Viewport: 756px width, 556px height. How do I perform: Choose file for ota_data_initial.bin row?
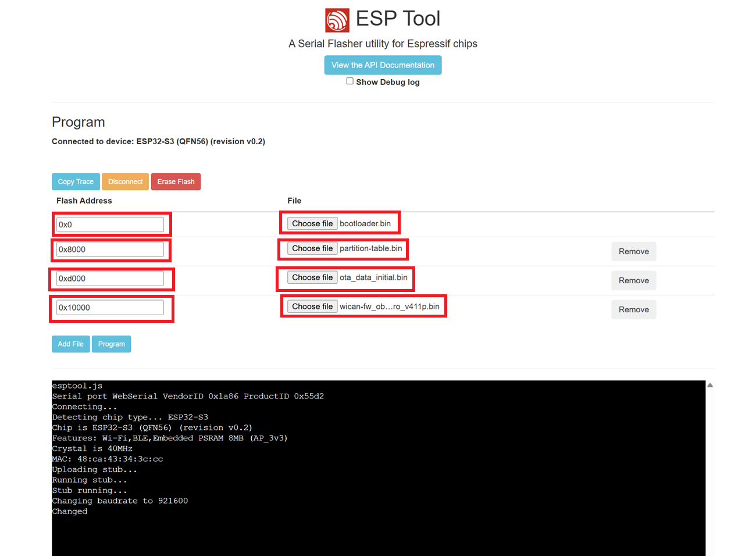pyautogui.click(x=312, y=277)
